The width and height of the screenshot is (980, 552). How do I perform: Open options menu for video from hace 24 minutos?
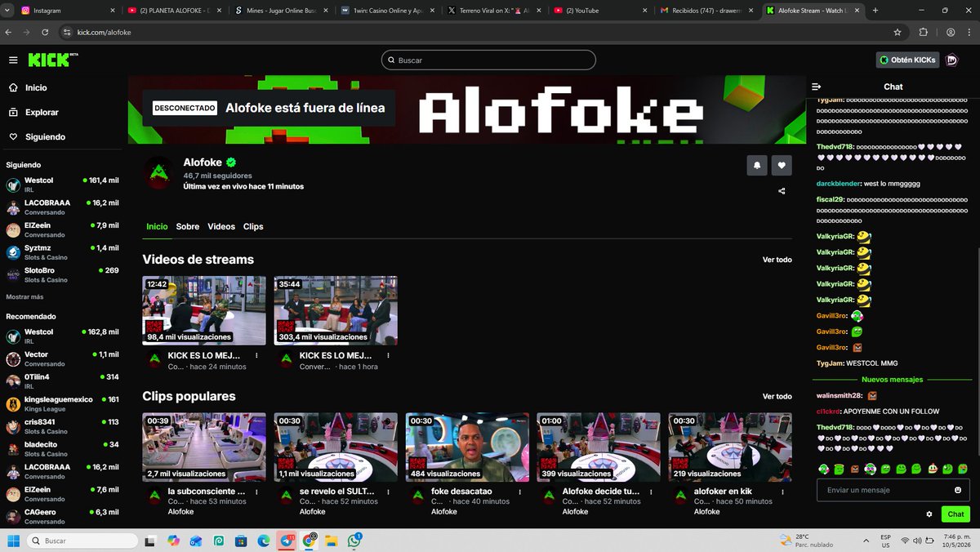click(256, 356)
